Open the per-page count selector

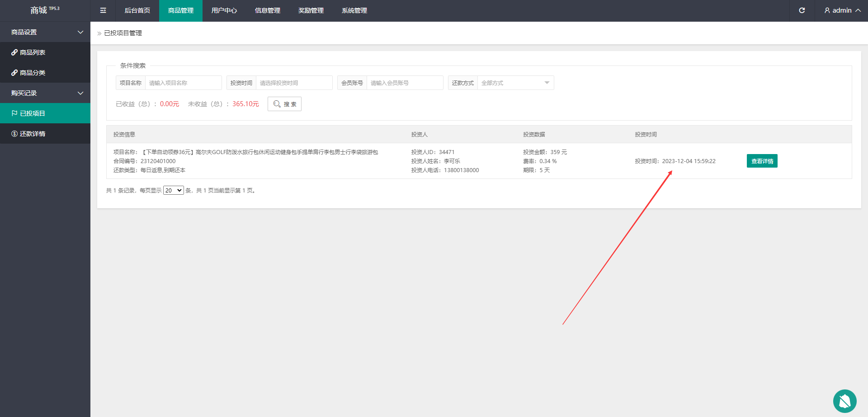pyautogui.click(x=173, y=191)
